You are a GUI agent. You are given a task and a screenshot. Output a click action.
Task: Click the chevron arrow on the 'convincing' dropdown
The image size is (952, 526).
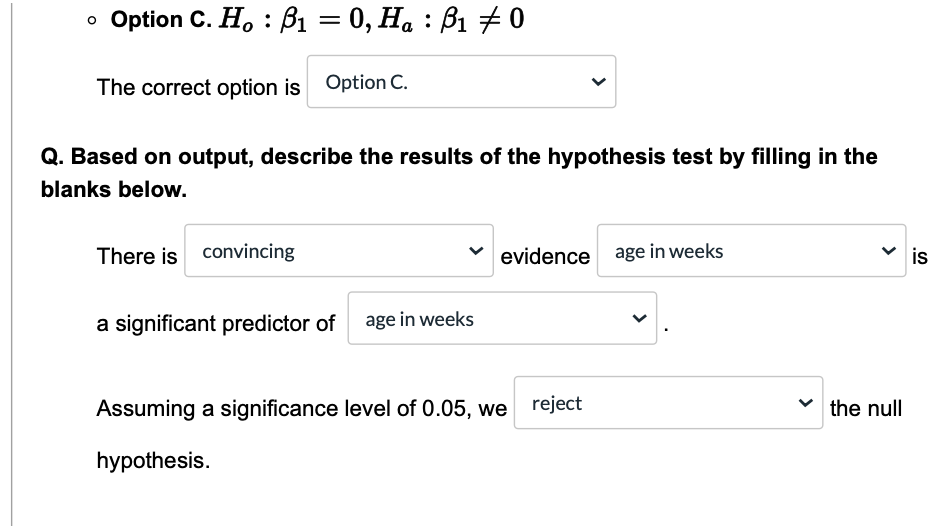coord(477,251)
